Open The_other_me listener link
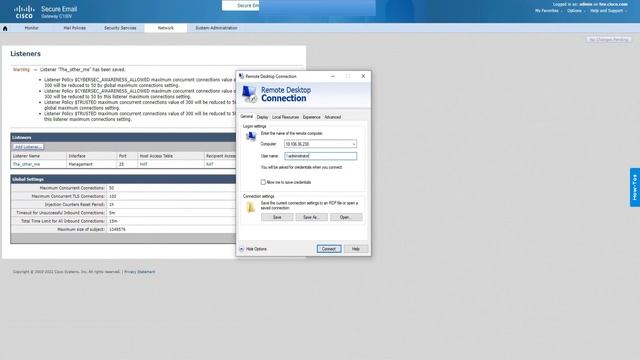This screenshot has height=360, width=640. tap(27, 164)
